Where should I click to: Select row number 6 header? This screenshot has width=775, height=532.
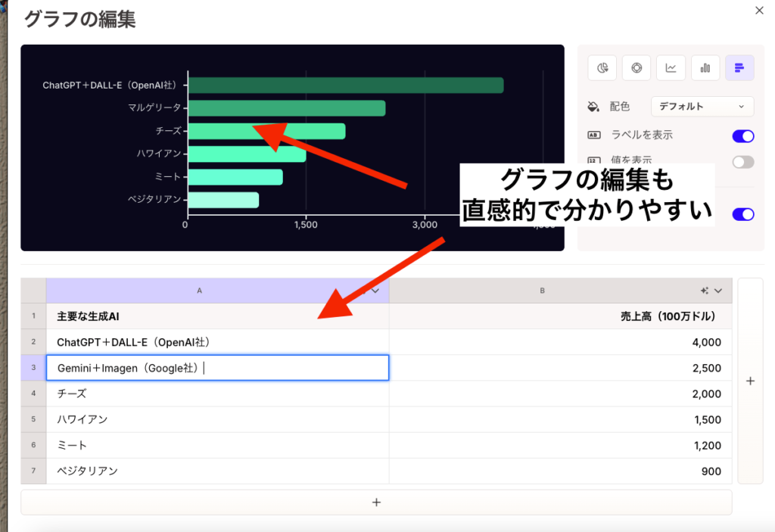(33, 445)
